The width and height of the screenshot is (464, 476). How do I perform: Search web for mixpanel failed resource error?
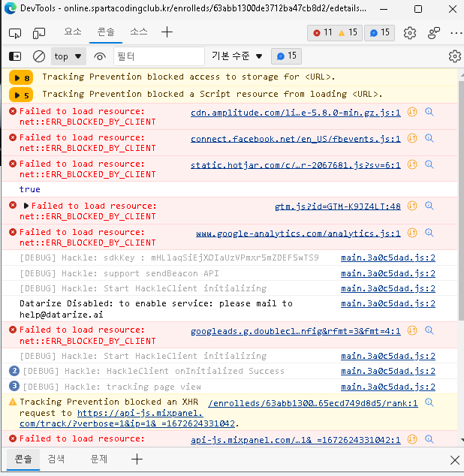pos(429,439)
